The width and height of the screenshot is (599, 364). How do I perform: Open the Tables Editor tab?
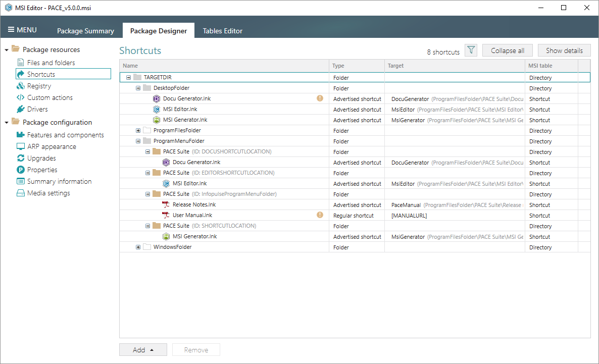click(x=222, y=31)
